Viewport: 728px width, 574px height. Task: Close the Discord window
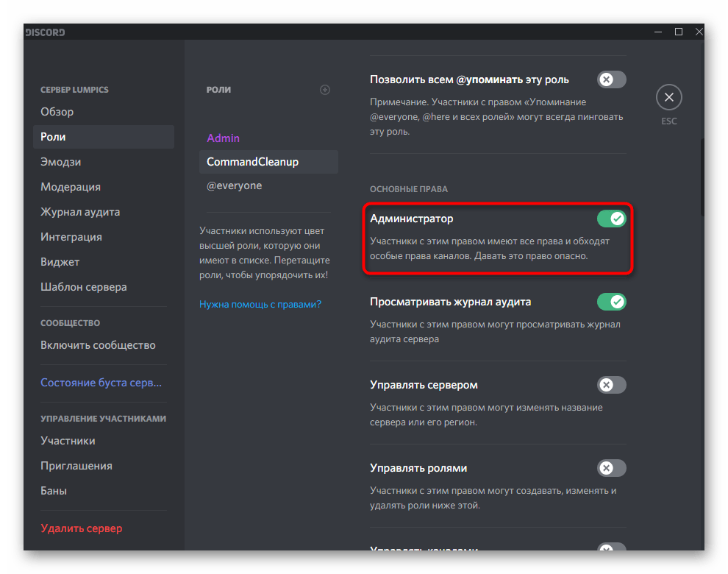(x=699, y=32)
